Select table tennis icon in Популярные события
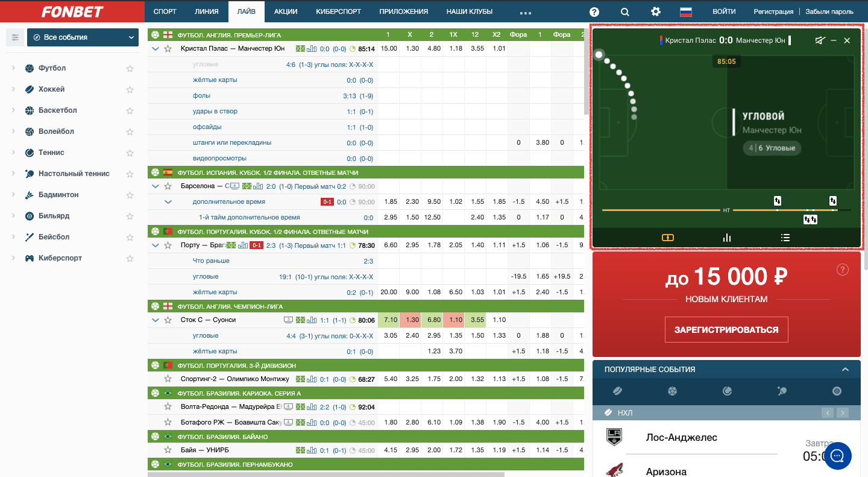Screen dimensions: 868x477 click(x=782, y=391)
